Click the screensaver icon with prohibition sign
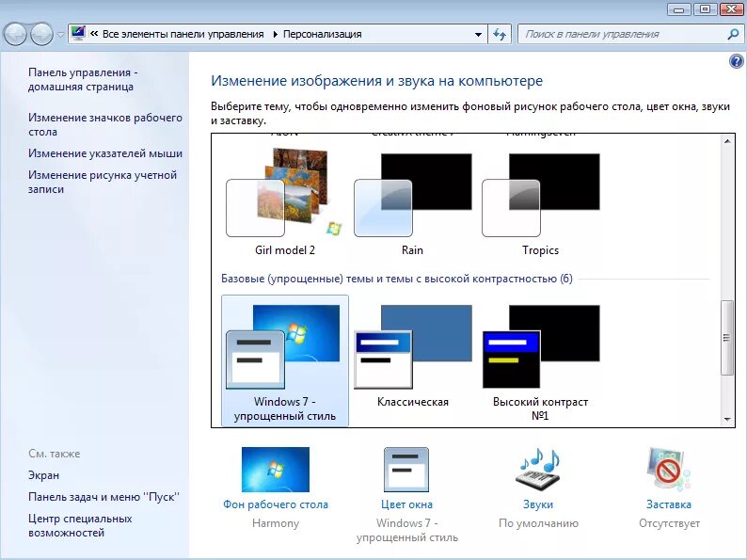Image resolution: width=747 pixels, height=560 pixels. tap(668, 470)
